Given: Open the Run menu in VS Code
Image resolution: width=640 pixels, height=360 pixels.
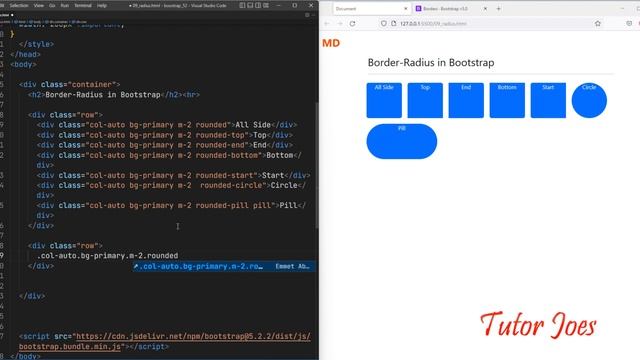Looking at the screenshot, I should coord(64,5).
